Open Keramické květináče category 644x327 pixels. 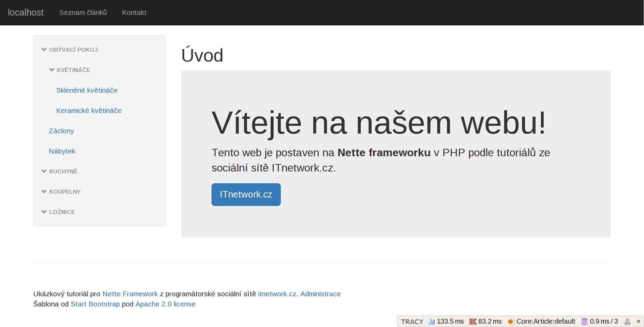pyautogui.click(x=89, y=111)
